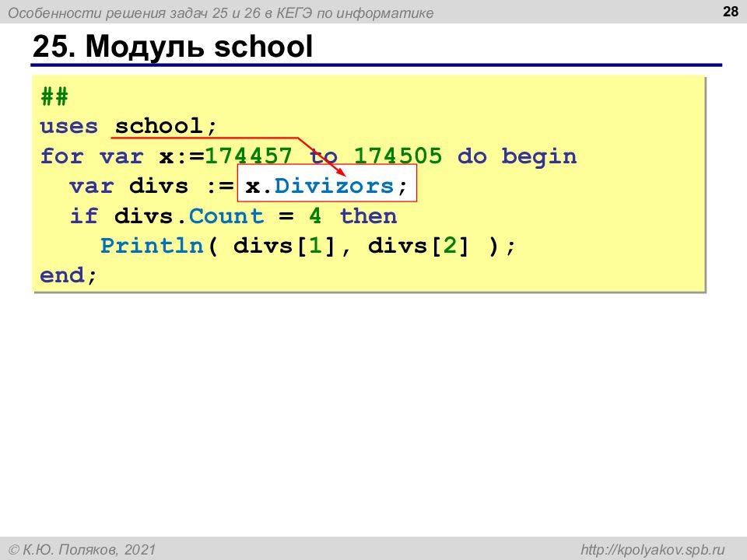747x560 pixels.
Task: Click the number 174505 in the loop
Action: (x=398, y=156)
